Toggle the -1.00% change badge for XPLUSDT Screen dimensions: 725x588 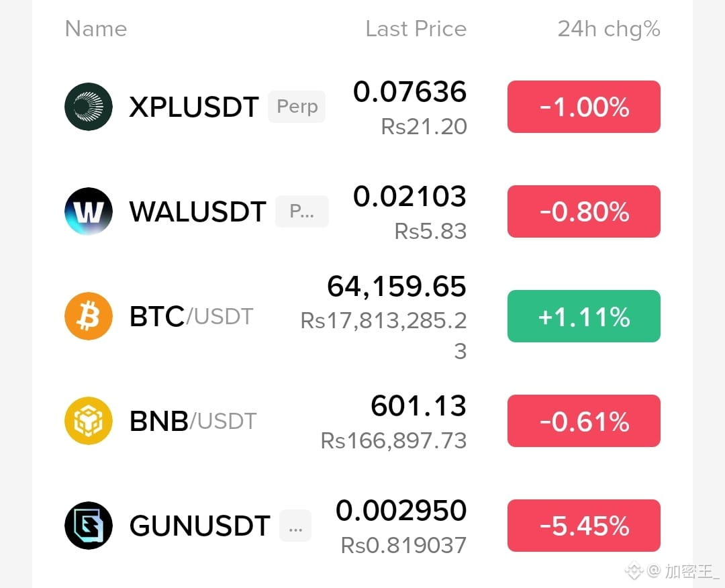click(x=584, y=107)
